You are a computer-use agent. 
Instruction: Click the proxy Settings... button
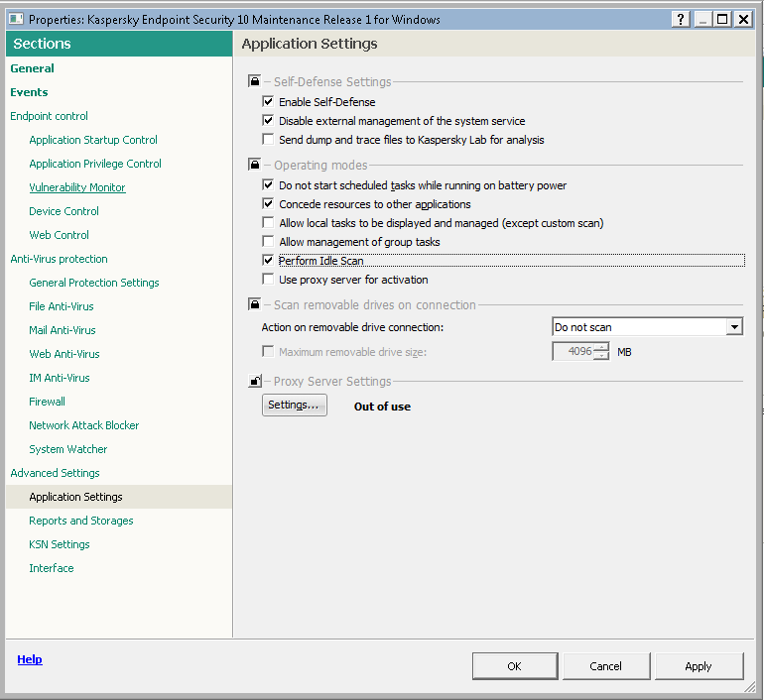point(295,405)
